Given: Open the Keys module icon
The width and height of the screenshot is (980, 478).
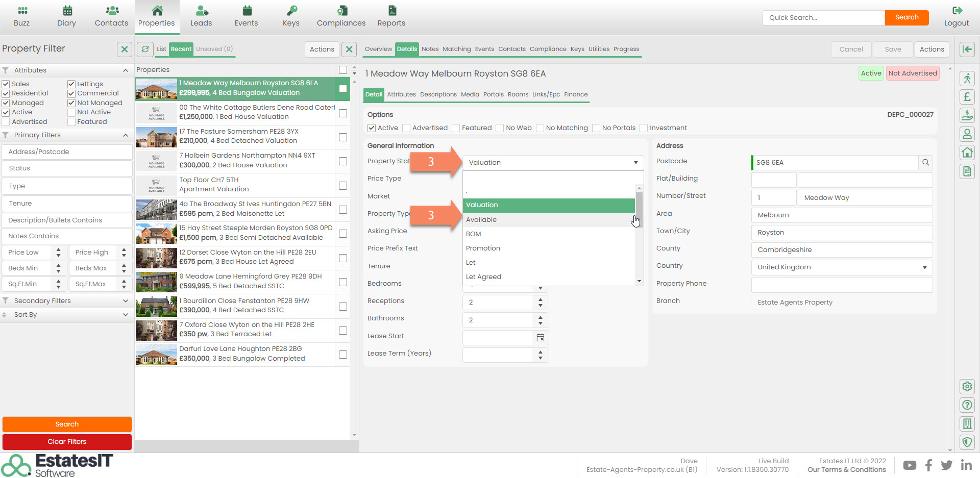Looking at the screenshot, I should [291, 11].
